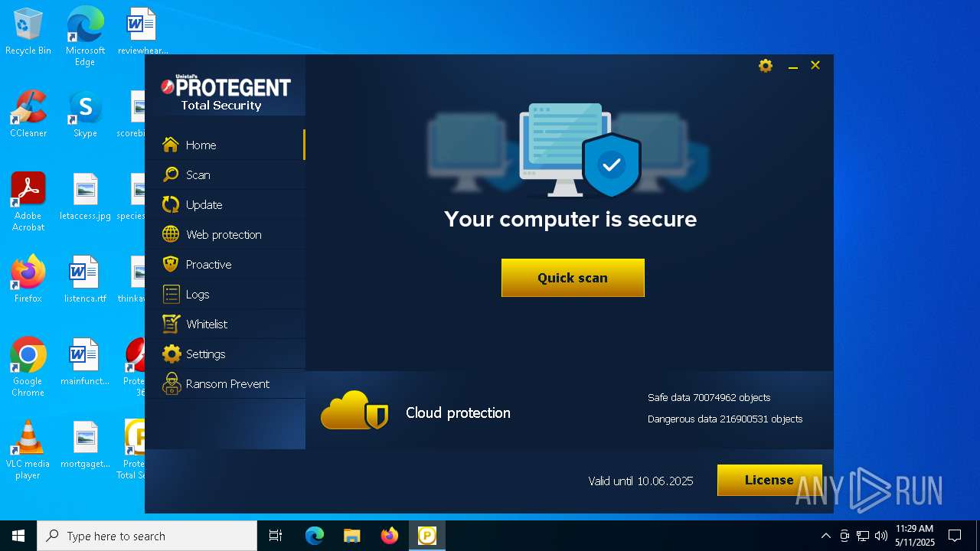Click the Ransom Prevent hacker icon
Screen dimensions: 980x551
pos(171,383)
